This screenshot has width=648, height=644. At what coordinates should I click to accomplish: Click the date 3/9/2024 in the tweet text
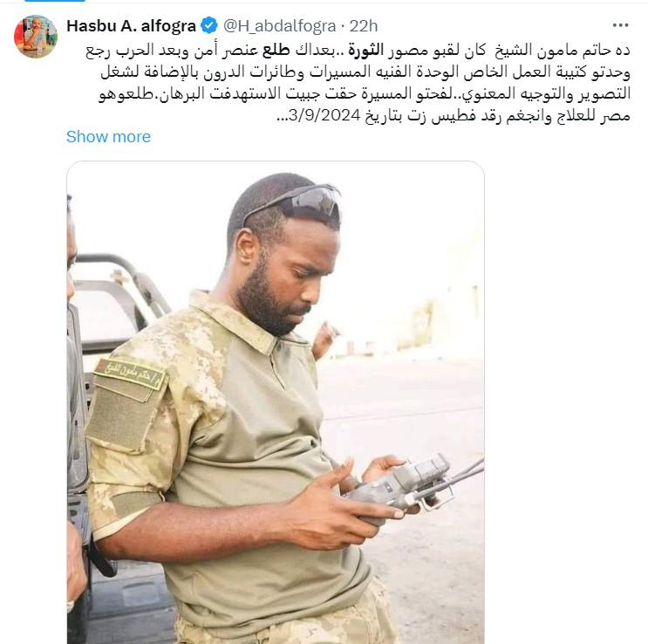click(x=324, y=115)
